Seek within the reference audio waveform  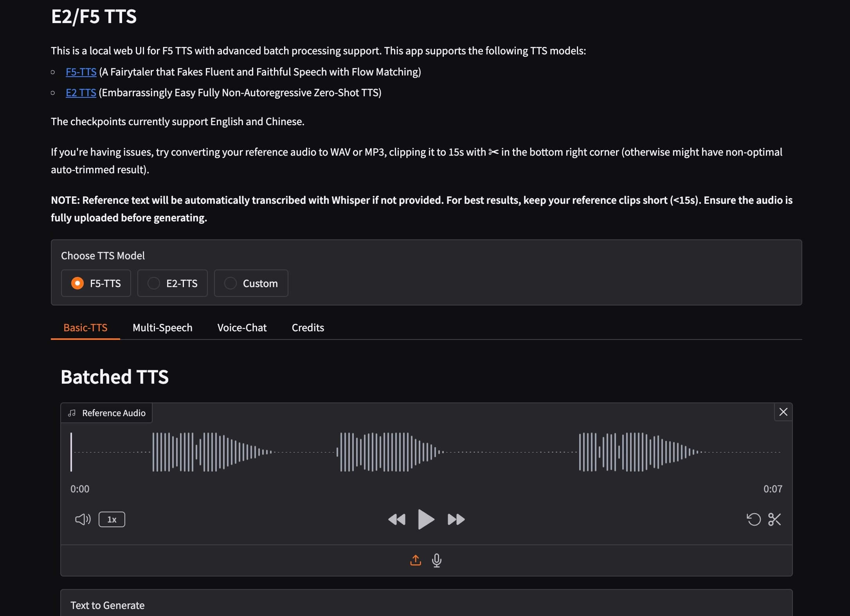click(x=426, y=452)
